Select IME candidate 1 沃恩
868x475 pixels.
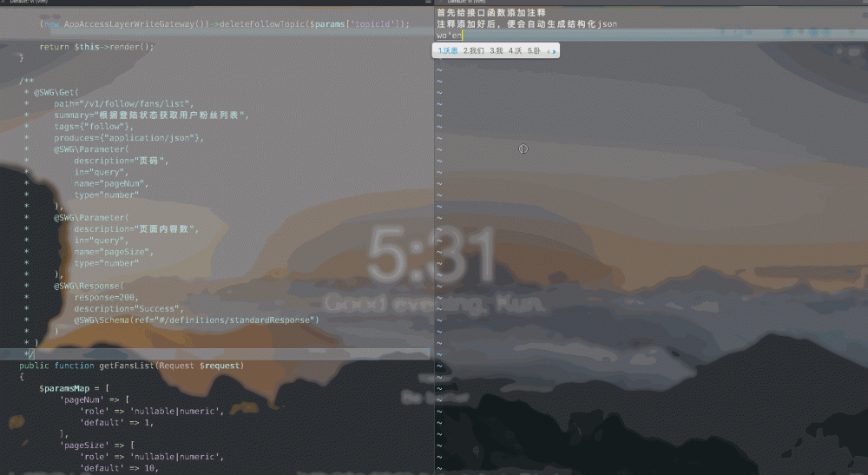pyautogui.click(x=447, y=51)
